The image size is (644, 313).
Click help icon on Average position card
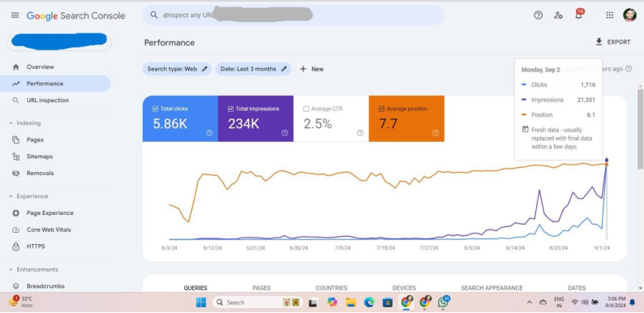[x=436, y=133]
